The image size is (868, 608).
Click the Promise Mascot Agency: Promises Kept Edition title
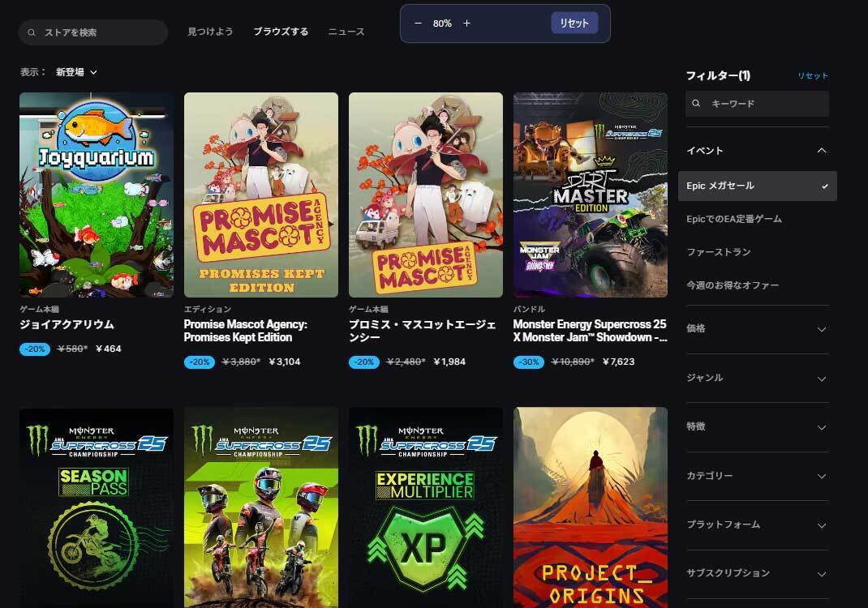(x=246, y=331)
